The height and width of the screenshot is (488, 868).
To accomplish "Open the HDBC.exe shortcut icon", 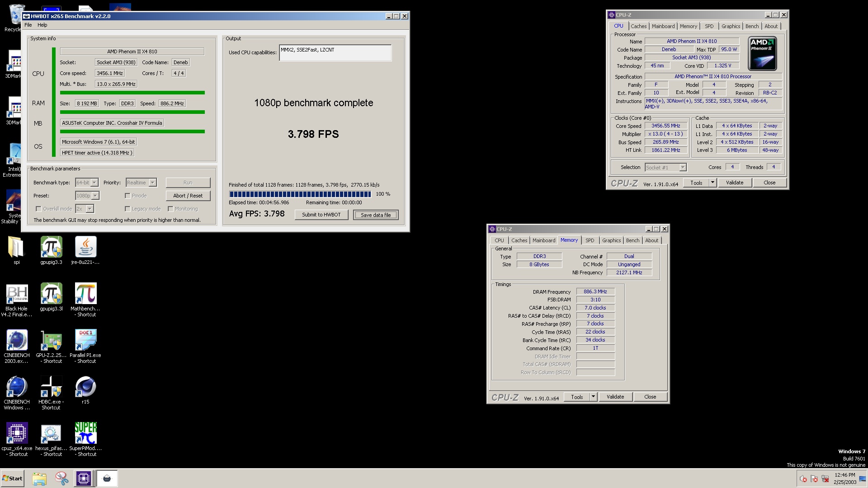I will coord(51,393).
